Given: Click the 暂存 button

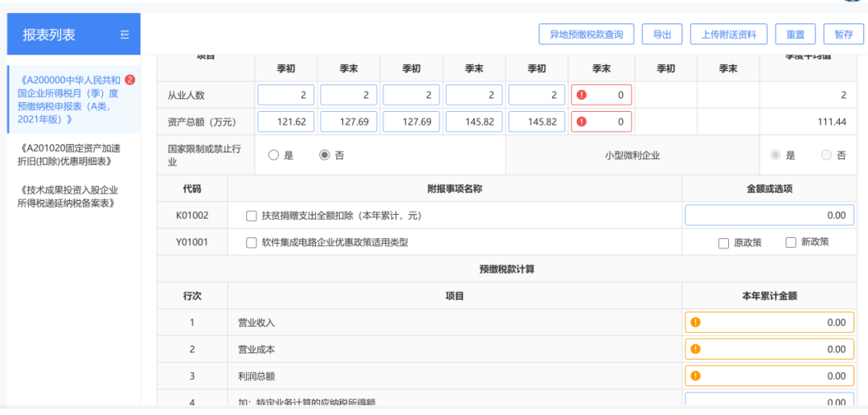Looking at the screenshot, I should [843, 35].
